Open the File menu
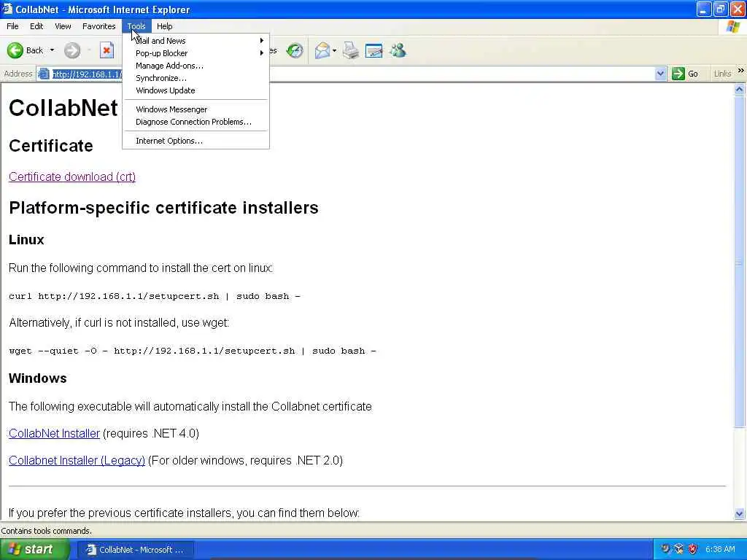This screenshot has width=747, height=560. pos(13,26)
